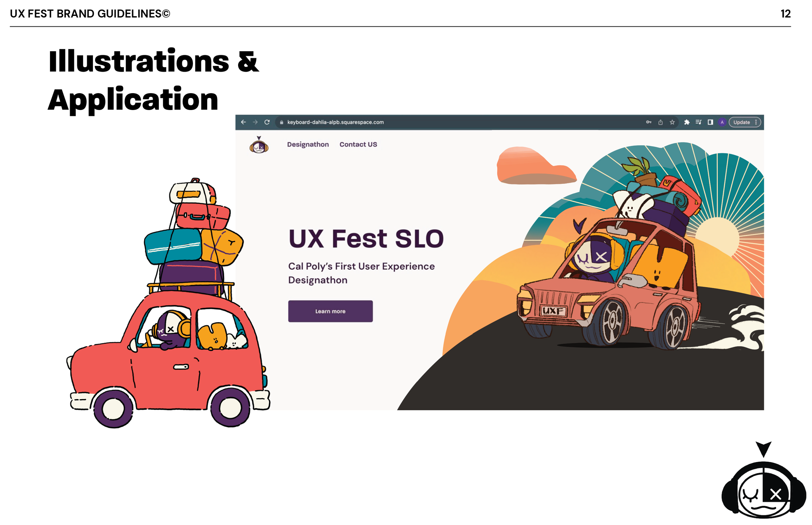812x525 pixels.
Task: Open the Contact US navigation link
Action: pyautogui.click(x=358, y=144)
